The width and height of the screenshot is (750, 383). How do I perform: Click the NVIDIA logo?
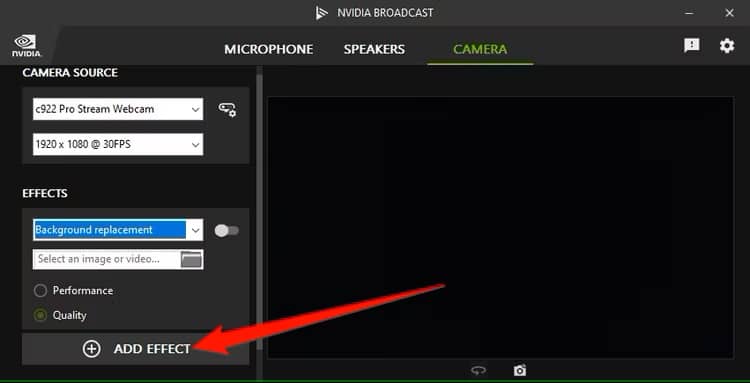click(26, 46)
